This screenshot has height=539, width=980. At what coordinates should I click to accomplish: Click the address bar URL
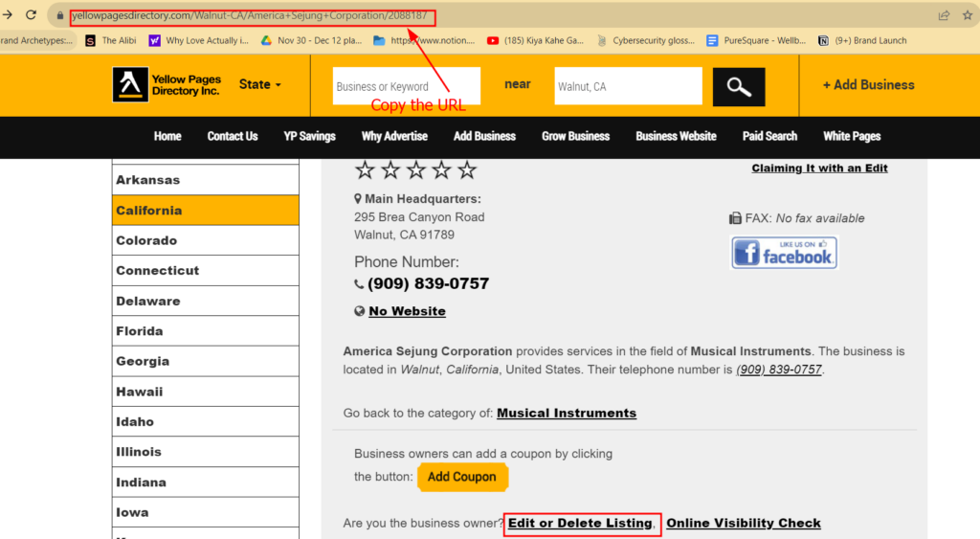pos(250,15)
